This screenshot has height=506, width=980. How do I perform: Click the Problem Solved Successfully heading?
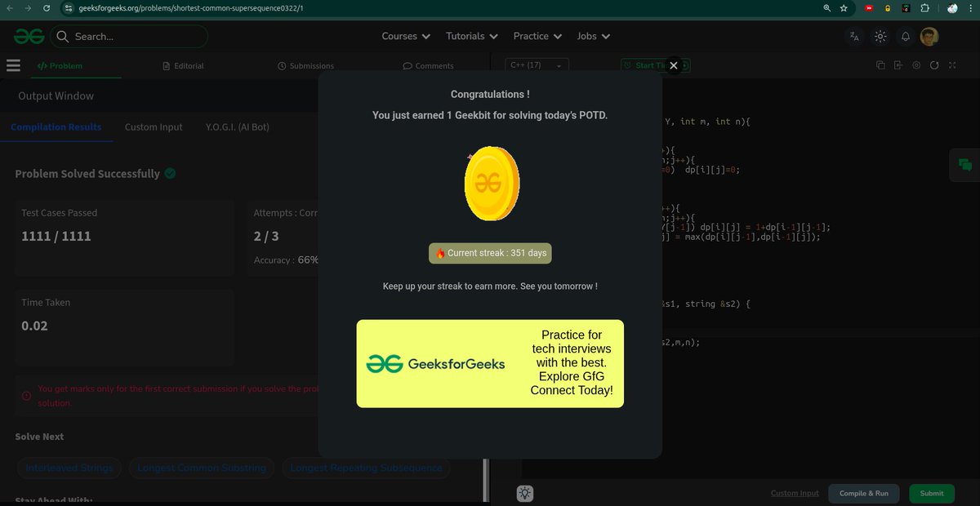[x=87, y=174]
